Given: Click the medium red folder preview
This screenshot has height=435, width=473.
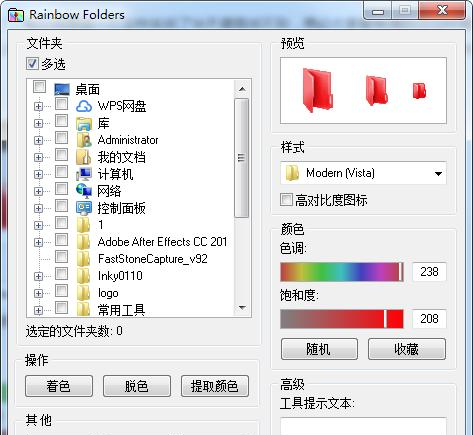Looking at the screenshot, I should click(x=377, y=91).
